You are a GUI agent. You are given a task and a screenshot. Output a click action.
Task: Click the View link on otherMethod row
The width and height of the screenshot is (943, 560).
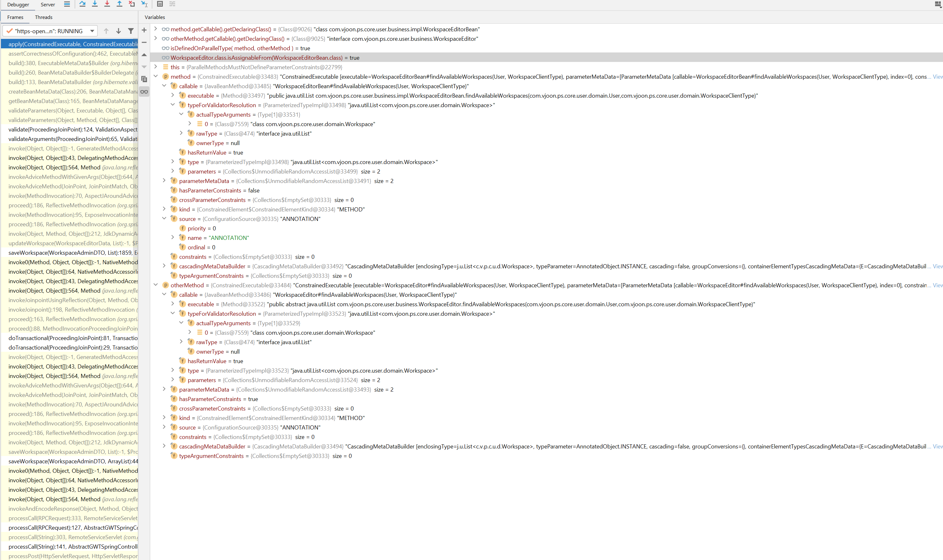pyautogui.click(x=937, y=285)
